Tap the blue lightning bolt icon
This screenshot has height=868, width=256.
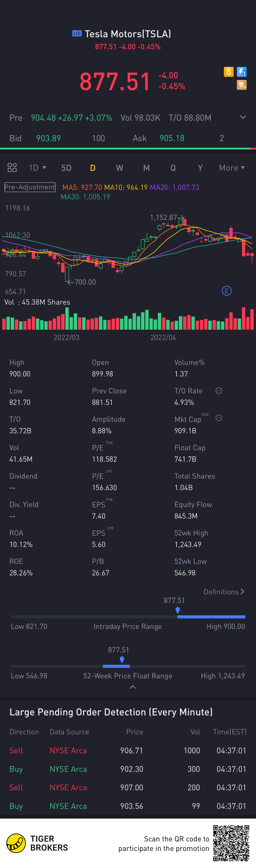point(242,72)
